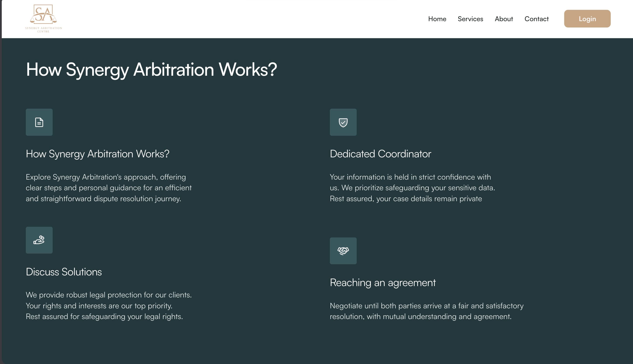Go to the Services page
This screenshot has height=364, width=633.
(470, 19)
